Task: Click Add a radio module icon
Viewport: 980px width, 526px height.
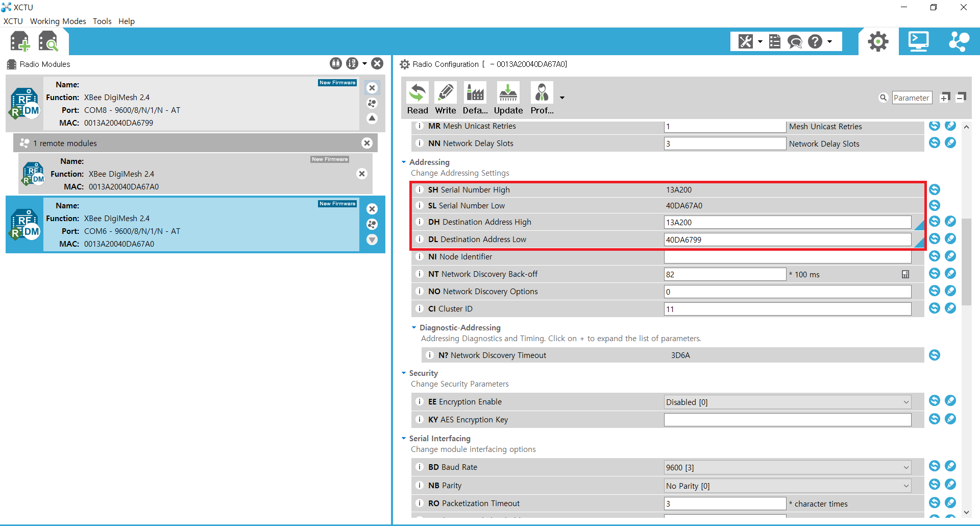Action: [20, 41]
